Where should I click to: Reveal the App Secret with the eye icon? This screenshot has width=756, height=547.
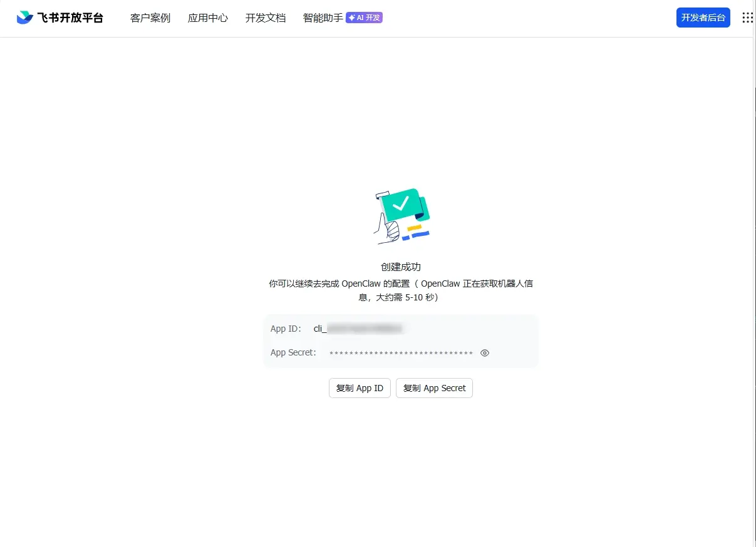(484, 353)
